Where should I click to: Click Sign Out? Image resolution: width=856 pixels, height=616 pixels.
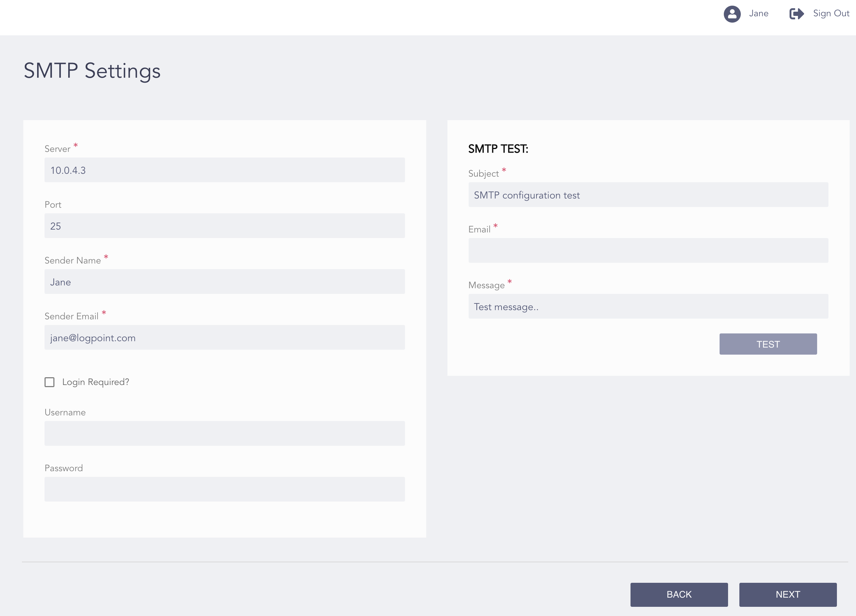click(x=831, y=13)
